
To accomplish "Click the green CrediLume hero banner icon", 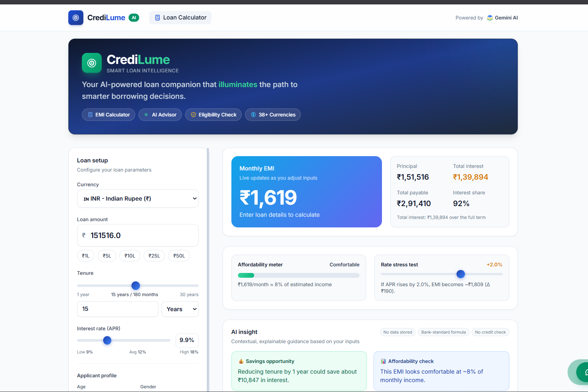I will pos(92,63).
